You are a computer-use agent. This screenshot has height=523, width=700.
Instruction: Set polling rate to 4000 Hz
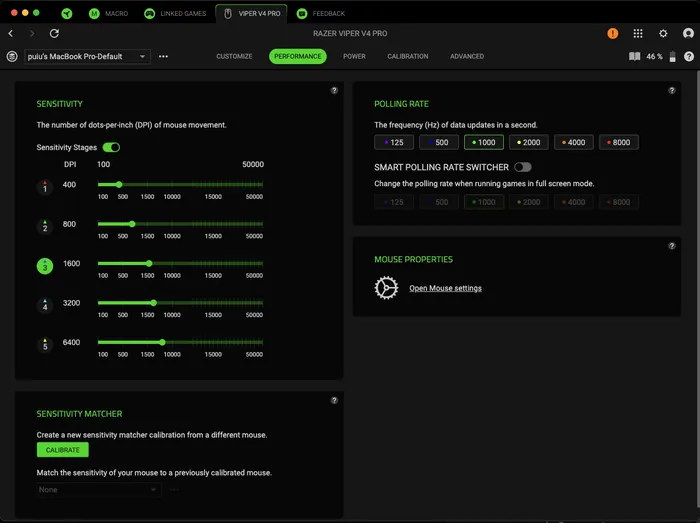point(574,142)
